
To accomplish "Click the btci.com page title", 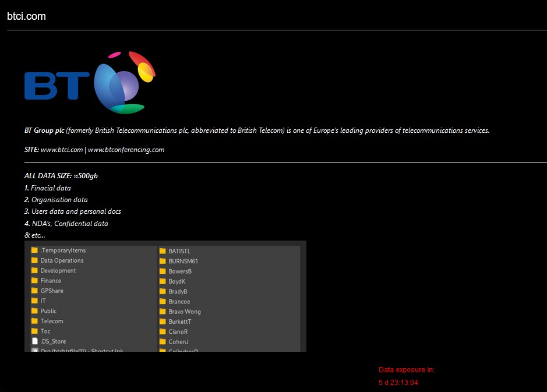I will point(26,16).
